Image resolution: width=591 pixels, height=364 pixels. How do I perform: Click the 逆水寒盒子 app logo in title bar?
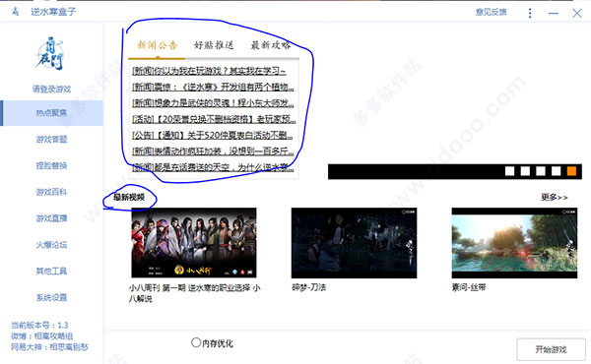pyautogui.click(x=15, y=12)
